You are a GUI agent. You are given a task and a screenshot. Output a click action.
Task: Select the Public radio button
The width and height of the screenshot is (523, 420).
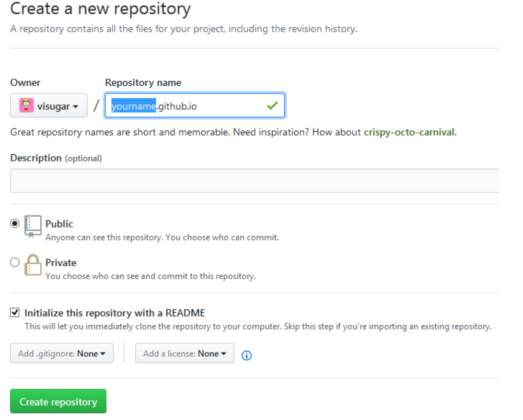(x=15, y=223)
